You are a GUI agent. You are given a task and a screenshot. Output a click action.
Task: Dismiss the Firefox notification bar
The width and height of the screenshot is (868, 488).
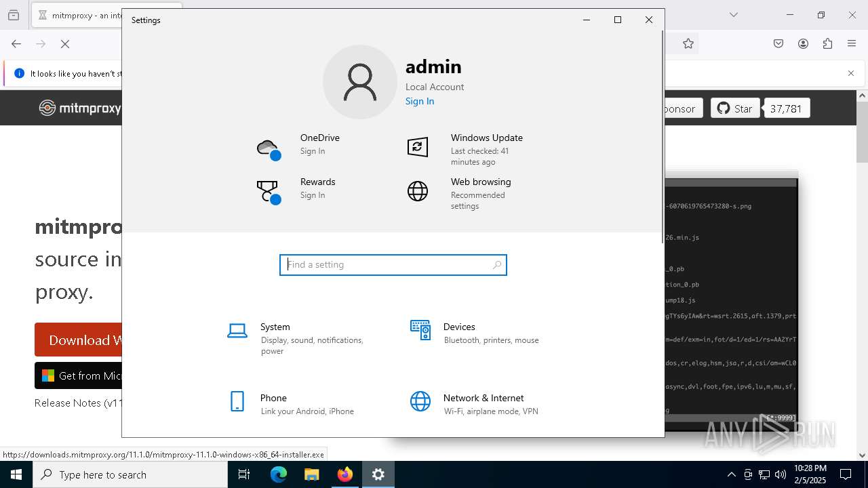pyautogui.click(x=851, y=73)
